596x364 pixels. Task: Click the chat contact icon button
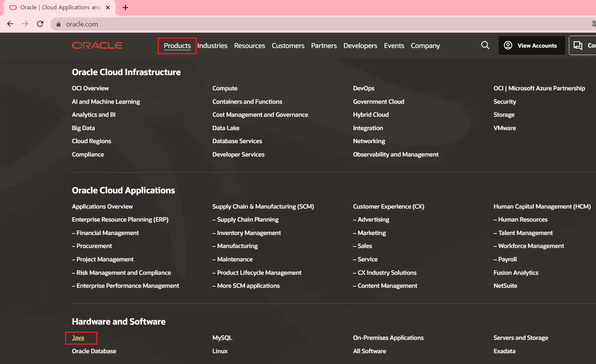click(583, 45)
